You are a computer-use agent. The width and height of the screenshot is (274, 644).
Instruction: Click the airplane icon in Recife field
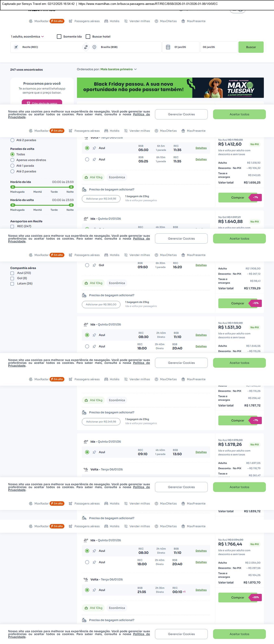[x=16, y=47]
